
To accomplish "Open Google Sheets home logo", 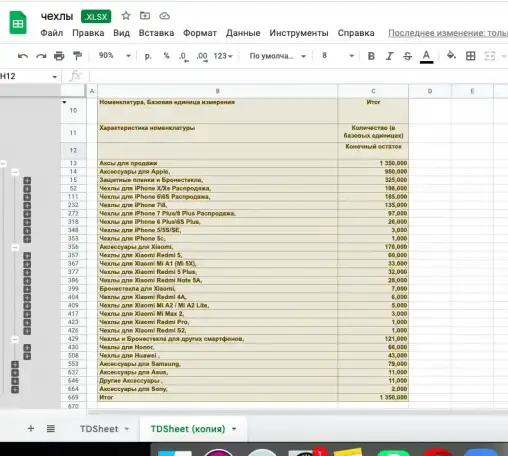I will [x=18, y=23].
